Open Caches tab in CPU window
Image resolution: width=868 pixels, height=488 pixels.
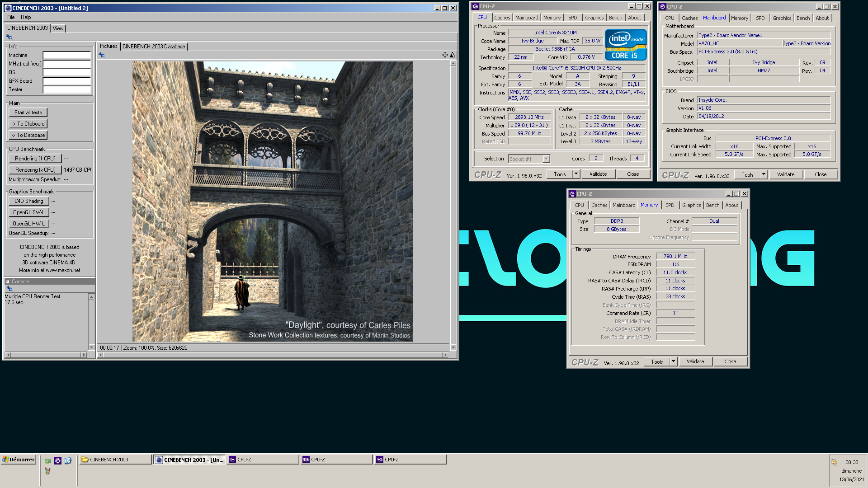(x=502, y=18)
